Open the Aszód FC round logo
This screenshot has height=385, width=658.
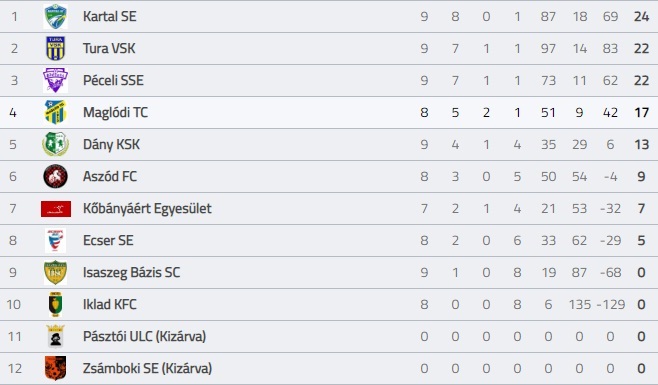pos(55,176)
